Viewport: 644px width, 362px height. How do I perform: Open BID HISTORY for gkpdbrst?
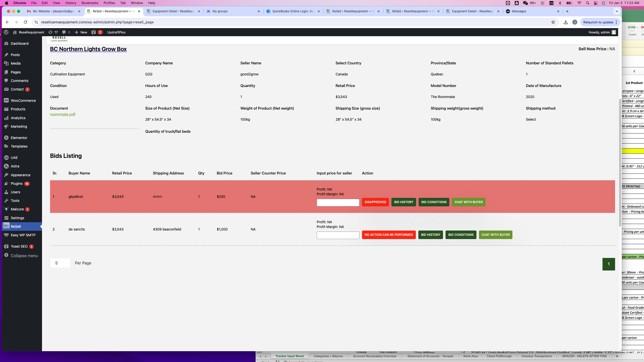404,202
